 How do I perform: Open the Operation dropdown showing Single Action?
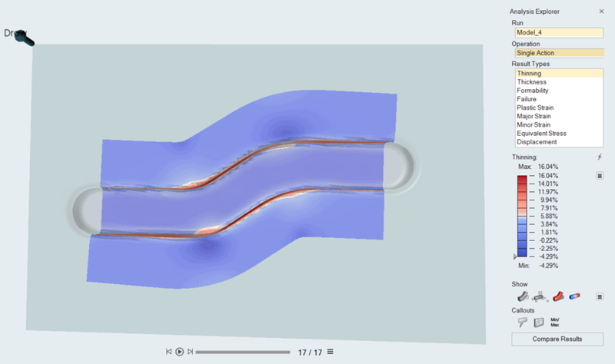(x=558, y=53)
